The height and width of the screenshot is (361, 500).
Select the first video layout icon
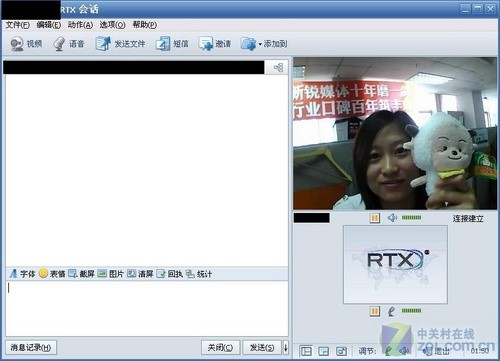tap(306, 351)
